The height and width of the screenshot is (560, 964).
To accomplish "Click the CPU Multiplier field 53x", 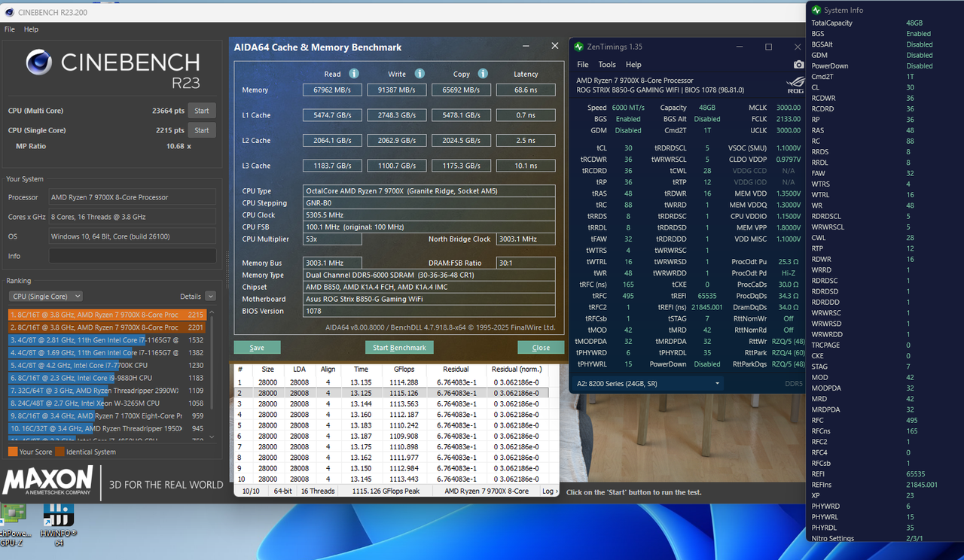I will [332, 239].
